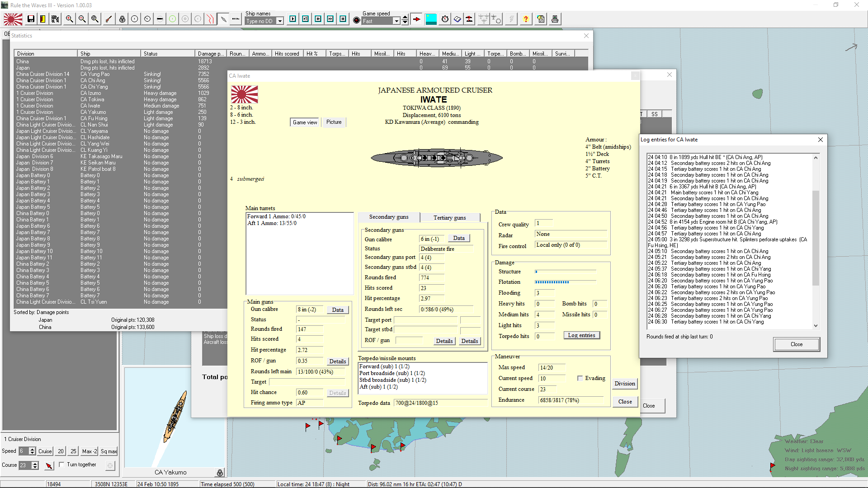Set speed to Max -2
The image size is (868, 488).
pos(90,451)
